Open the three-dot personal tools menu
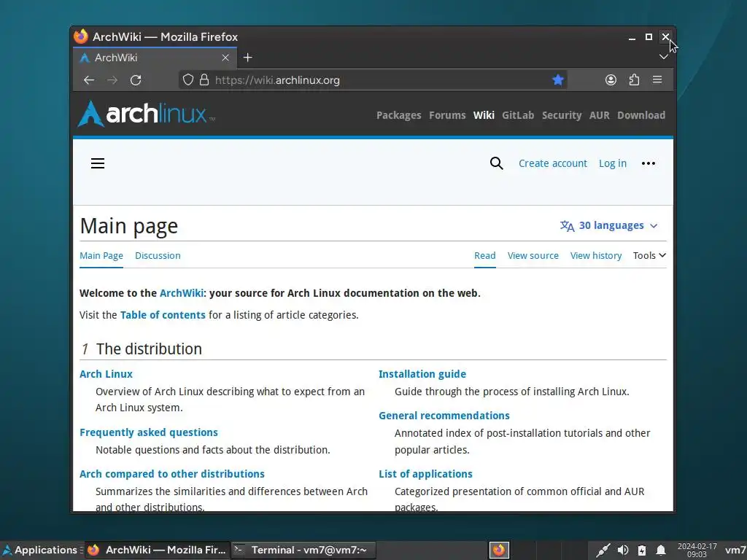The height and width of the screenshot is (560, 747). (649, 163)
